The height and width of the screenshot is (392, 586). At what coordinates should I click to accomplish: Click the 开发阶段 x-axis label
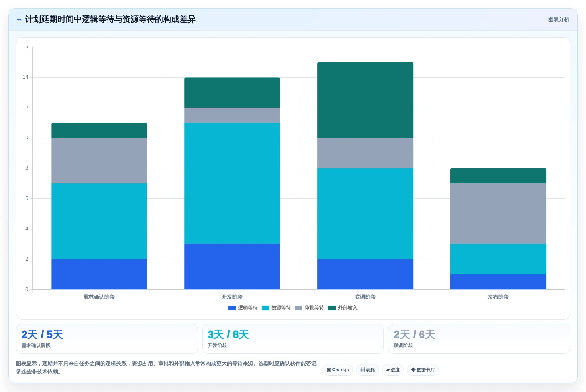click(x=232, y=297)
